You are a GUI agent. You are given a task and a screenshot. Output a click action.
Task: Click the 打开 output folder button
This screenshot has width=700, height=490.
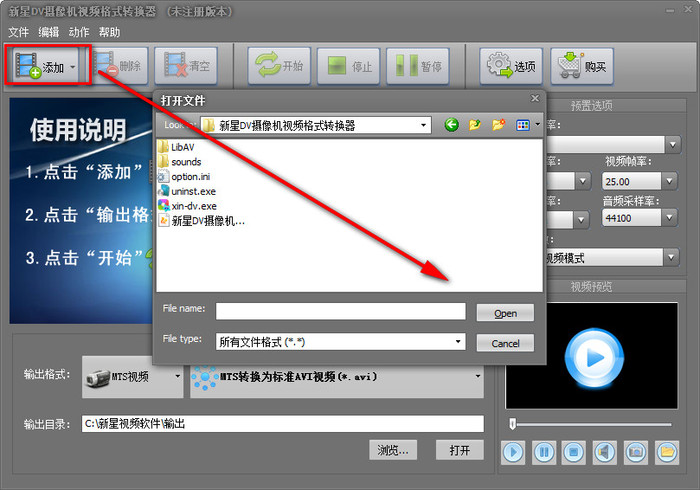pos(459,450)
